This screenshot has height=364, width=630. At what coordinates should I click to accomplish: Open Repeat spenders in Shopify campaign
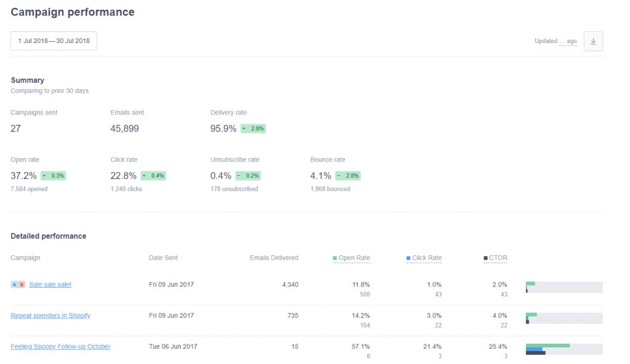point(50,315)
